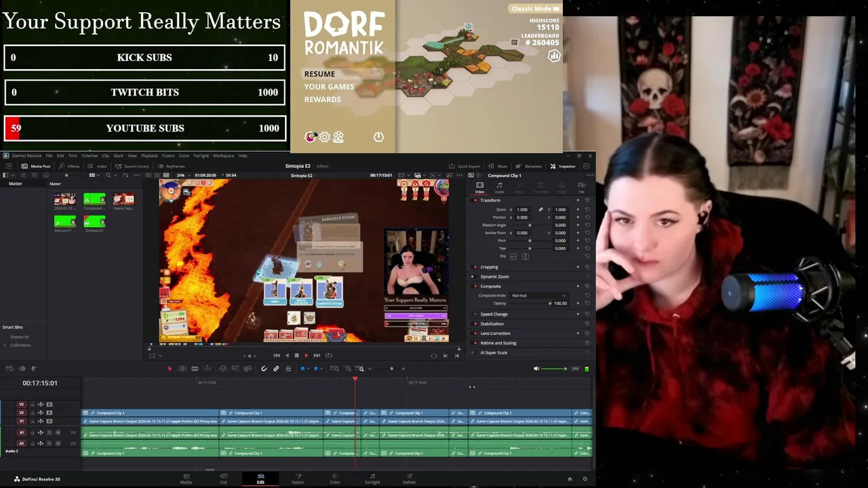Click the blue marker icon
This screenshot has height=488, width=868.
316,369
